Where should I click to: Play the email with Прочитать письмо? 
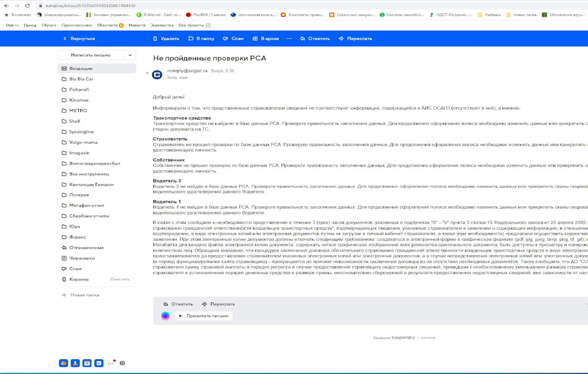pos(204,316)
